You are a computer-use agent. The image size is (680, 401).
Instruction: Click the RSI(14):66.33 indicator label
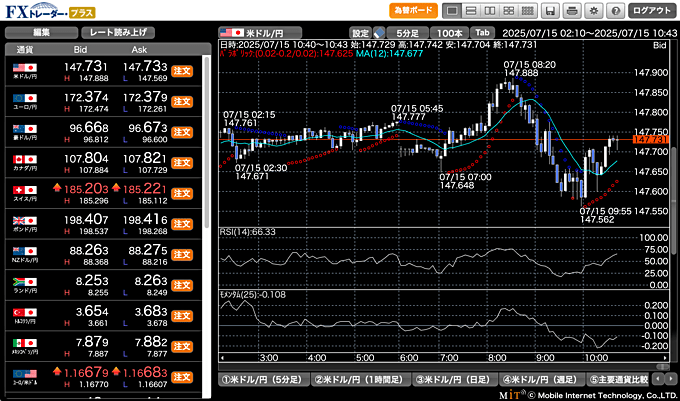click(247, 232)
